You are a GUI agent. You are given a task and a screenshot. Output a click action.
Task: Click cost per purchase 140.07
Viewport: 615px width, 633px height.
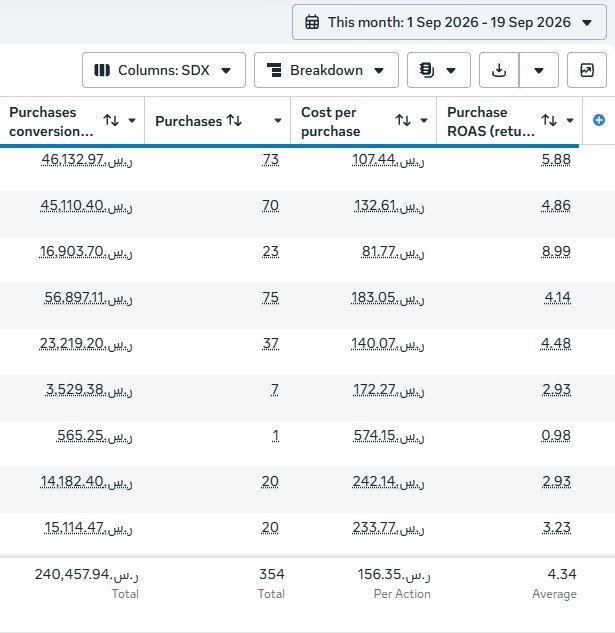[x=388, y=344]
